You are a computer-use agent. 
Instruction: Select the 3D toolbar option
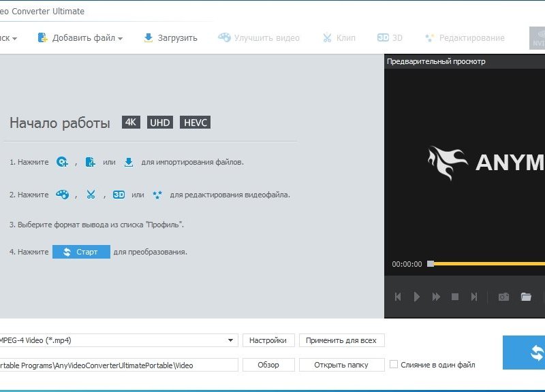[x=390, y=38]
